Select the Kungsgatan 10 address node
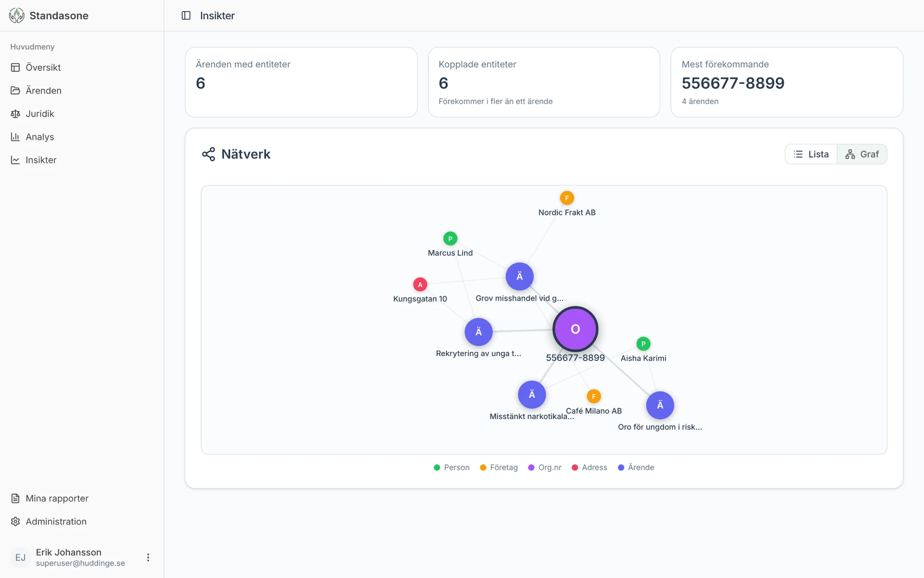 click(420, 285)
